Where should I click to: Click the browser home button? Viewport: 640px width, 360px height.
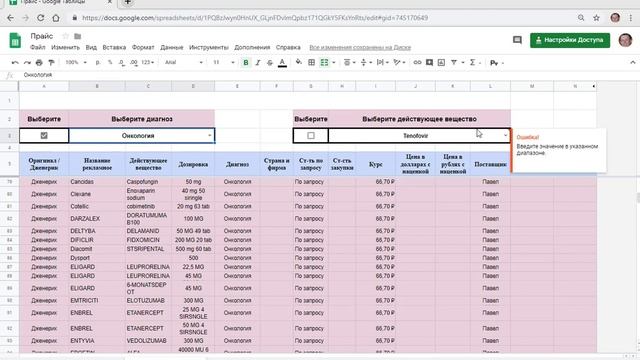click(56, 18)
